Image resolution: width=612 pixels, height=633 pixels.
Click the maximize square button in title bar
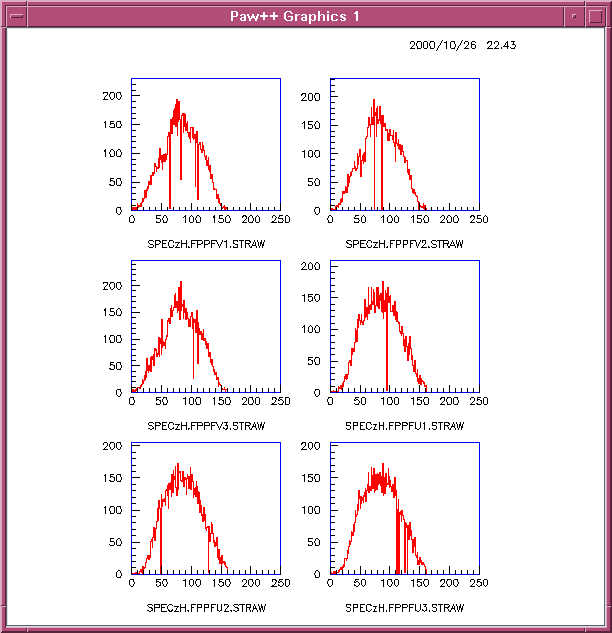tap(596, 17)
